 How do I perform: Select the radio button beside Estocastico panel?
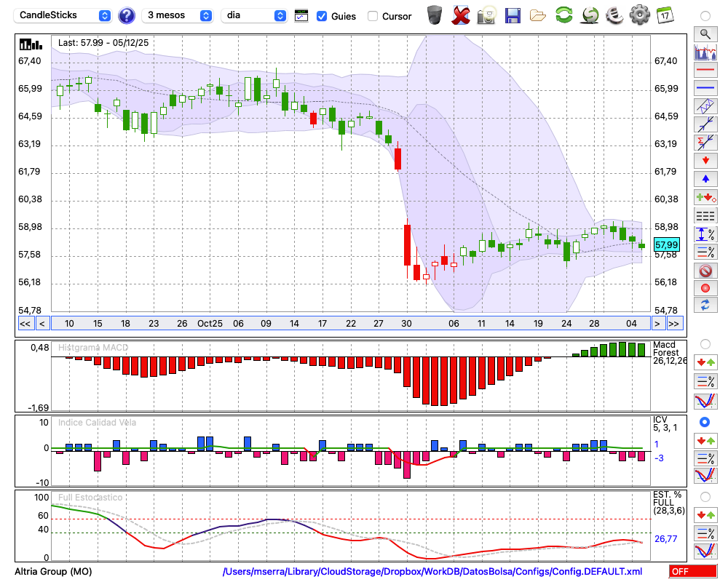705,497
